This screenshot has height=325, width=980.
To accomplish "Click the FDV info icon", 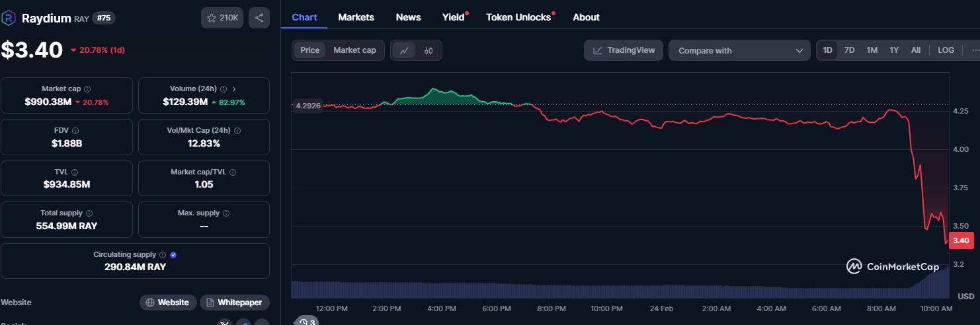I will click(75, 131).
